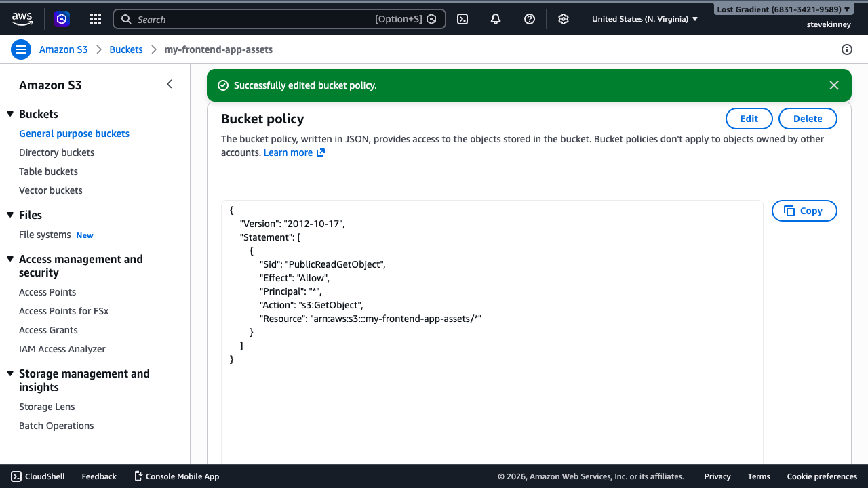Image resolution: width=868 pixels, height=488 pixels.
Task: Click the Feedback link in footer
Action: coord(99,476)
